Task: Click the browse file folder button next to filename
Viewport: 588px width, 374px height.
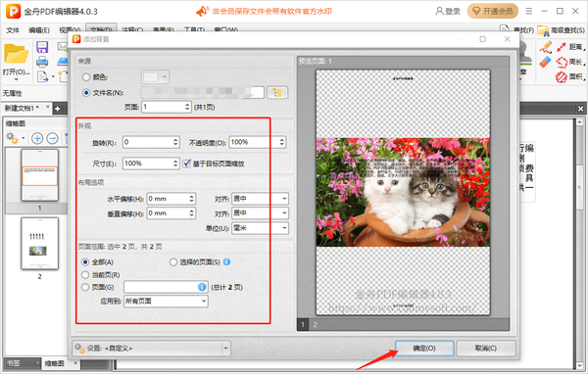Action: (277, 93)
